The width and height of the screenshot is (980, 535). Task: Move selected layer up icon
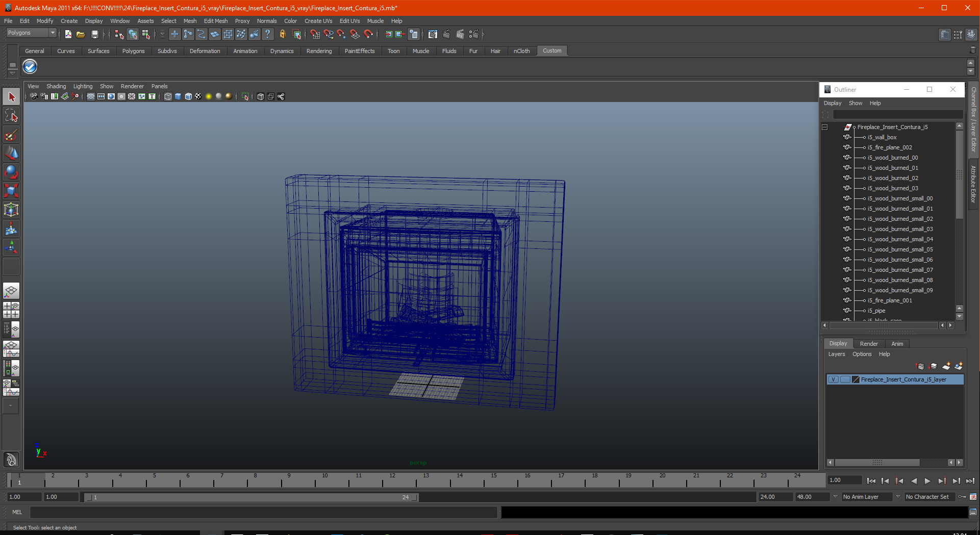click(921, 366)
